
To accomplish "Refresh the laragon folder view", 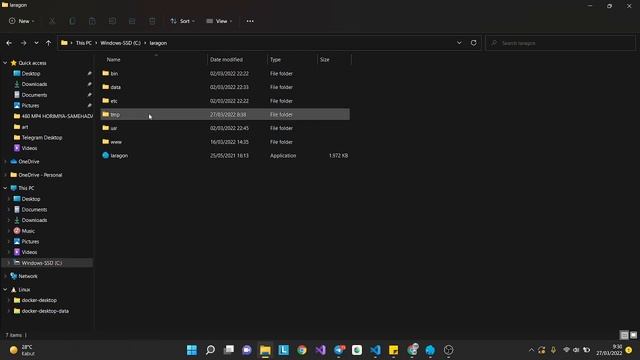I will [473, 43].
